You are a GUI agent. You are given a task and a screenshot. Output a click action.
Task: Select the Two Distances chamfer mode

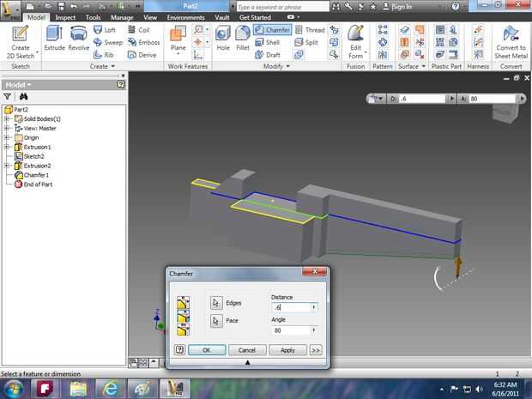pos(184,329)
